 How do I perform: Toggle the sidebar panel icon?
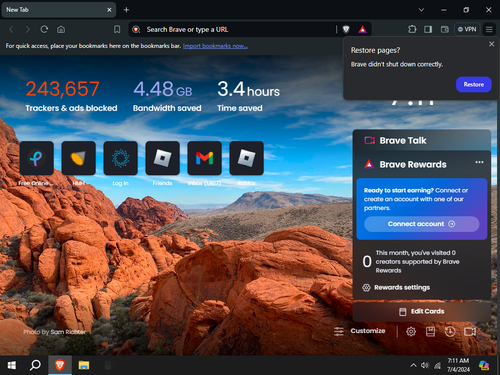(x=428, y=29)
